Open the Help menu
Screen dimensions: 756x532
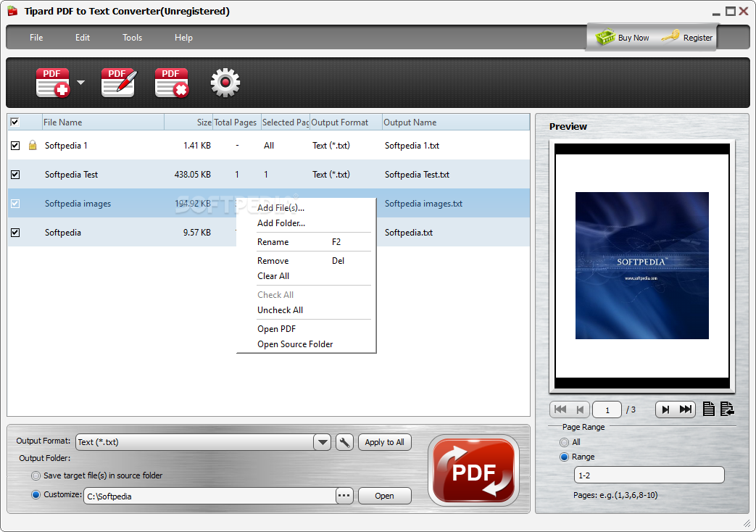click(183, 37)
